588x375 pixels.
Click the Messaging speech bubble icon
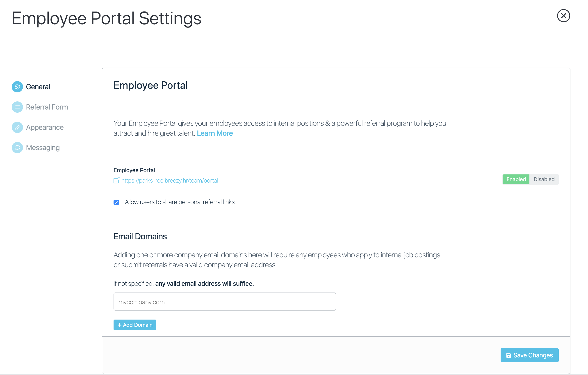click(17, 148)
